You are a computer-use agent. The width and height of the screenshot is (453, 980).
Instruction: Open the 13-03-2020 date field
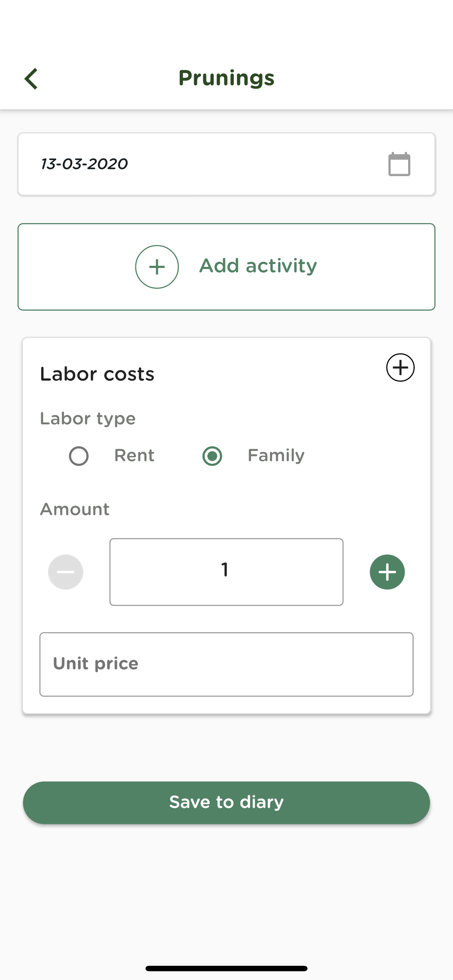[x=226, y=164]
